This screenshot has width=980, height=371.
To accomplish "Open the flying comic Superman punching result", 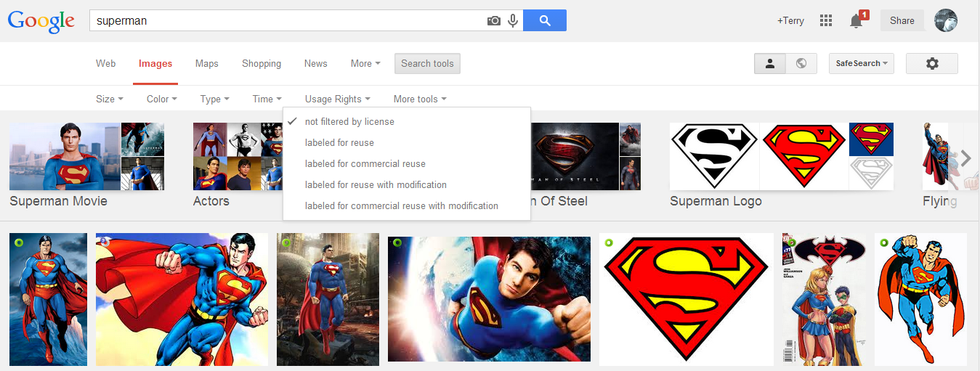I will [x=182, y=299].
